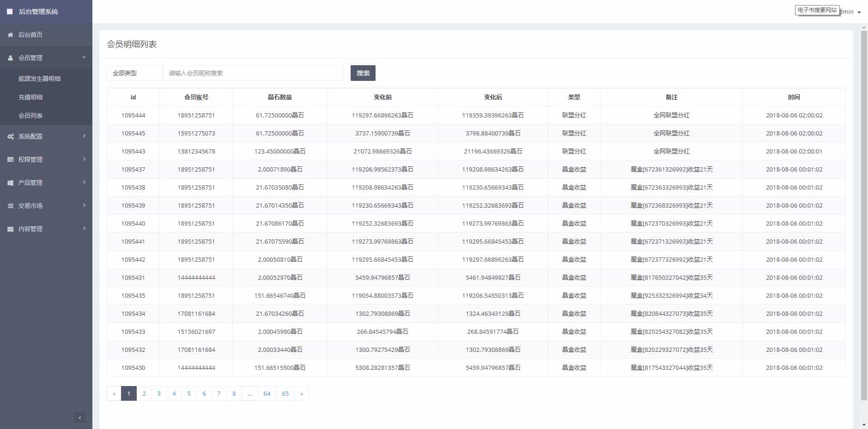The height and width of the screenshot is (429, 868).
Task: Collapse the 会员管理 menu chevron
Action: [84, 57]
